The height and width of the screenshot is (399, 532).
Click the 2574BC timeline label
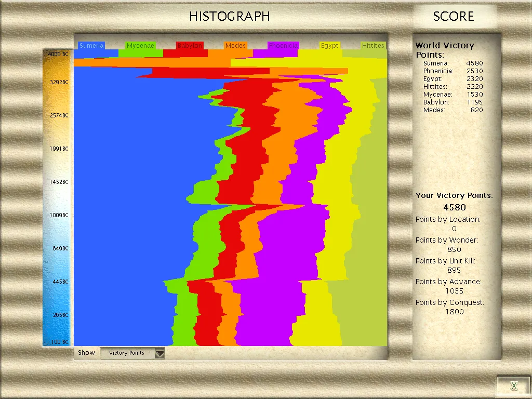tap(59, 115)
